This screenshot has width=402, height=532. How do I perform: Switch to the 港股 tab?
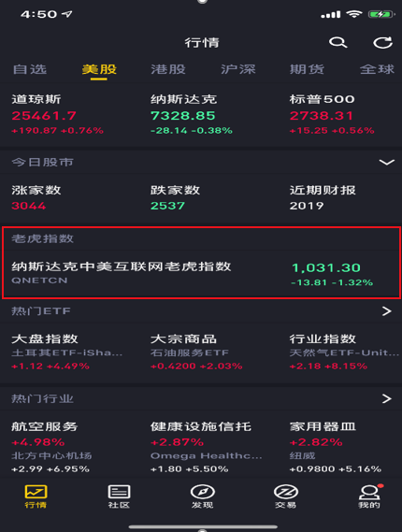tap(168, 69)
